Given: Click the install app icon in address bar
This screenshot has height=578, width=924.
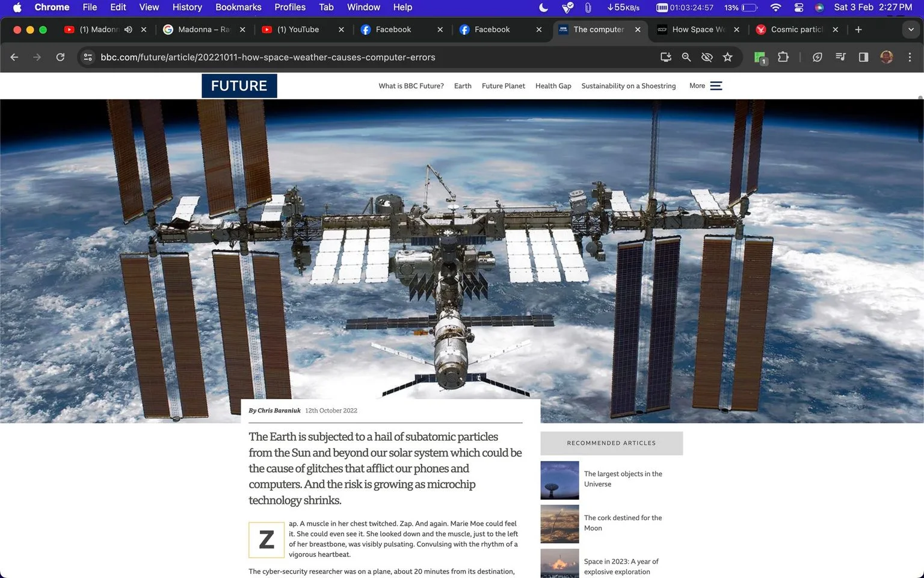Looking at the screenshot, I should pyautogui.click(x=666, y=57).
